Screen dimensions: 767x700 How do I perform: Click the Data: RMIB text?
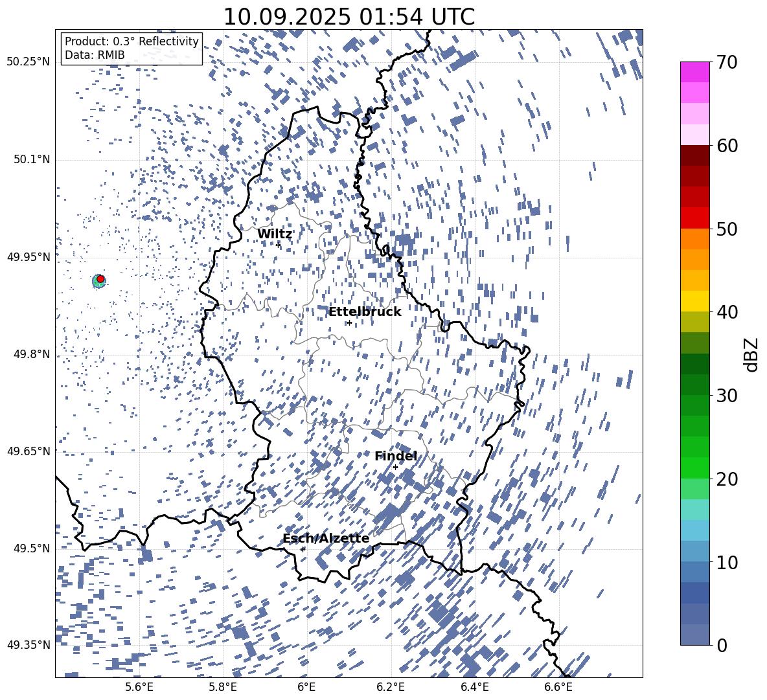95,55
